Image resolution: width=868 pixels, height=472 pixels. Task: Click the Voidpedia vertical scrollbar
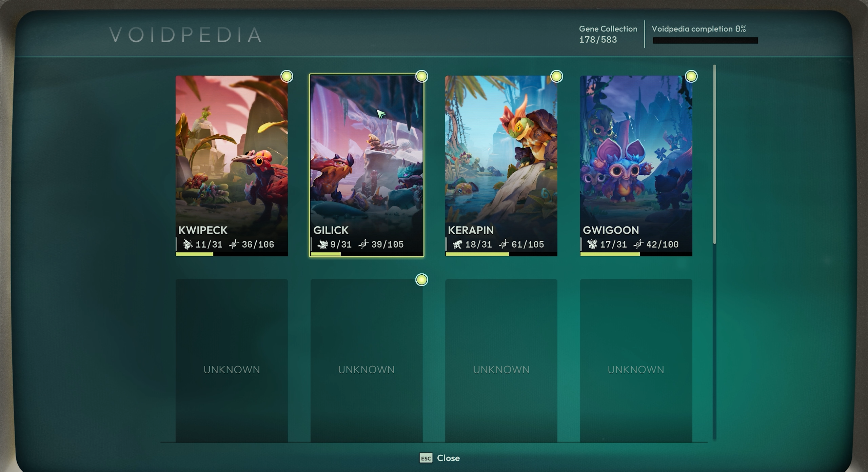714,154
